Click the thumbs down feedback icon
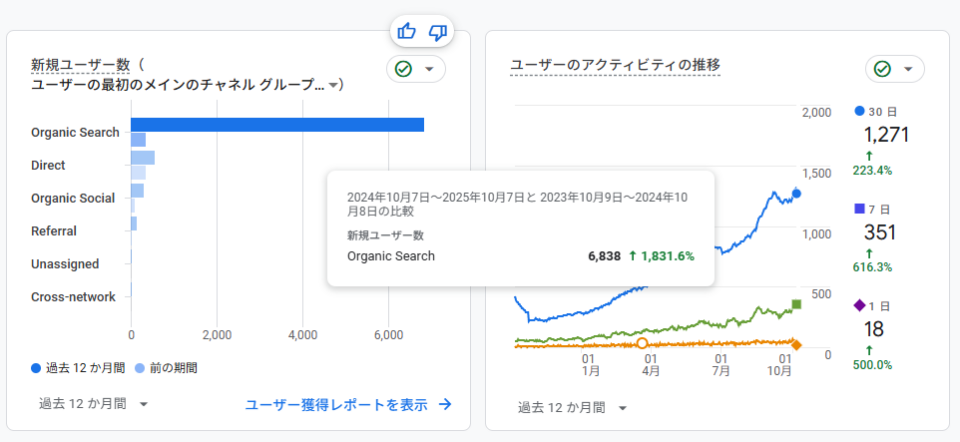The image size is (960, 442). point(437,32)
